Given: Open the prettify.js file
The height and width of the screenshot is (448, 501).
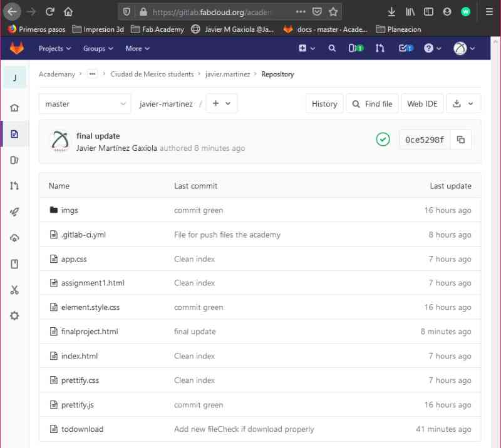Looking at the screenshot, I should [77, 405].
